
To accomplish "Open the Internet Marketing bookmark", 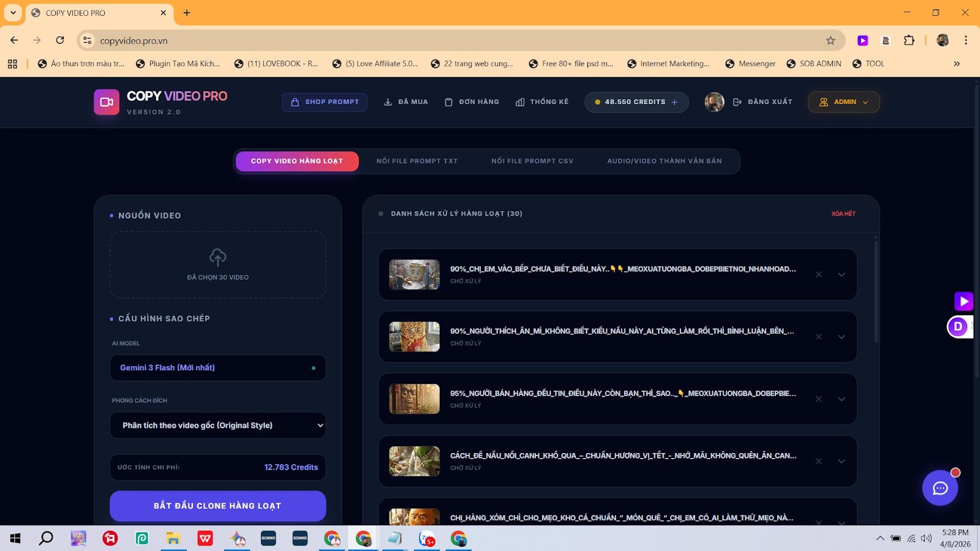I will coord(668,64).
